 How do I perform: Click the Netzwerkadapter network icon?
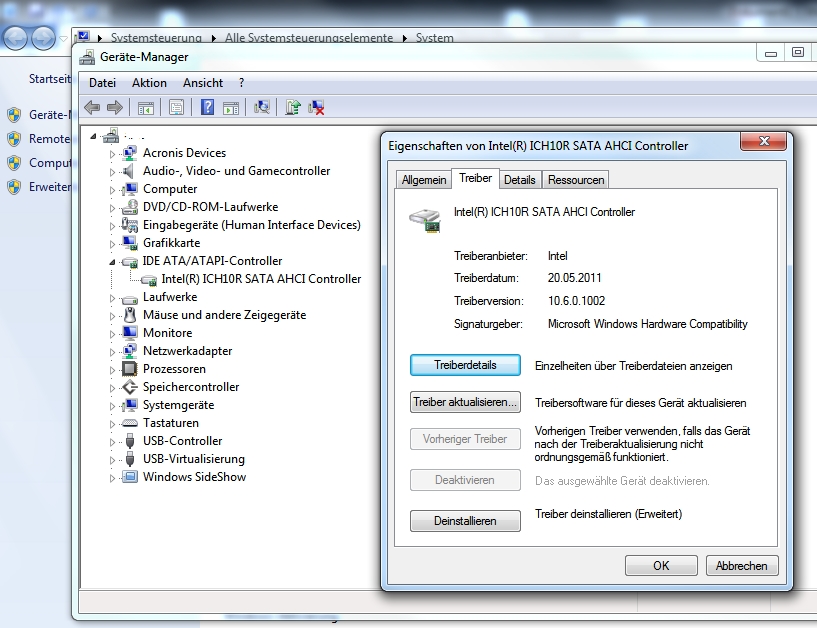[x=129, y=351]
